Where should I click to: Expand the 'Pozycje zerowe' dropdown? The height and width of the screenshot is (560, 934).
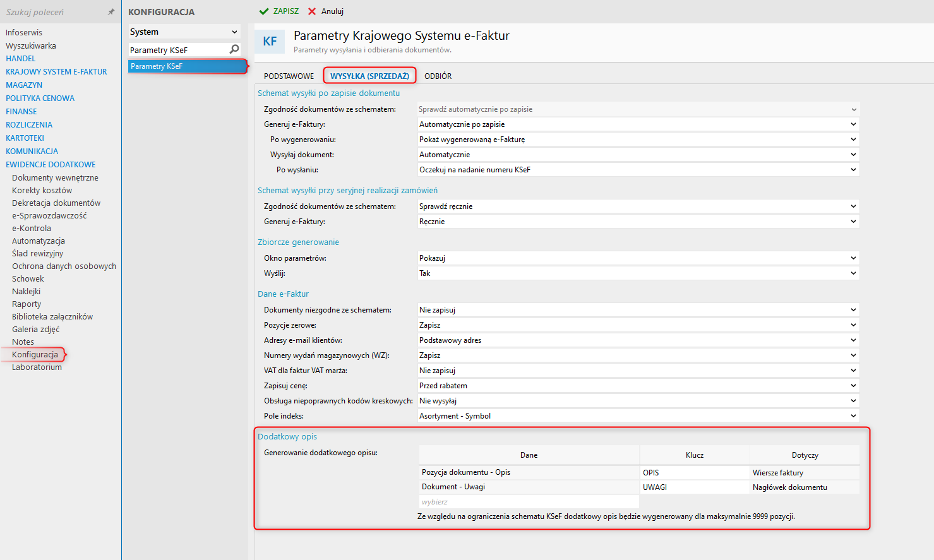[x=853, y=325]
